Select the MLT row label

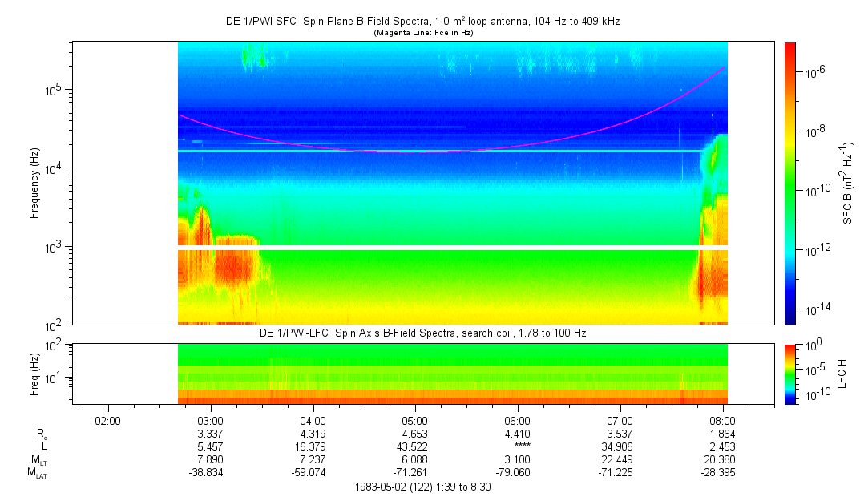click(x=39, y=460)
